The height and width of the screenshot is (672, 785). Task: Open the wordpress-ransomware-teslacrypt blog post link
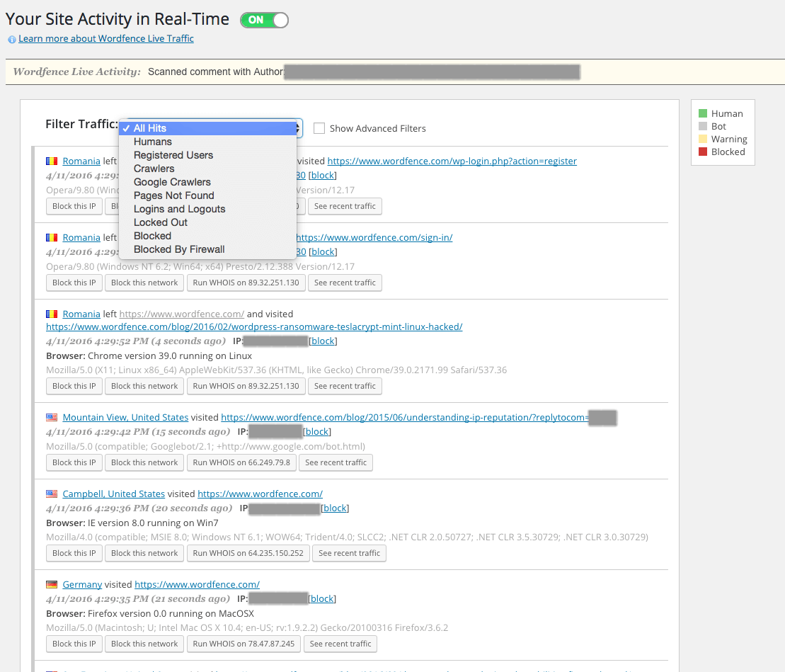click(x=254, y=326)
